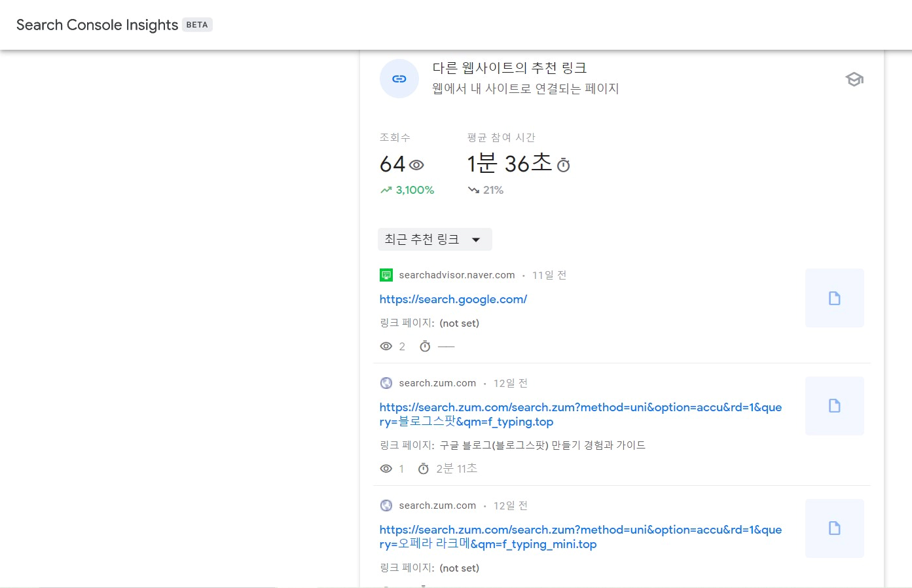This screenshot has height=588, width=912.
Task: Open the 최근 추천 링크 dropdown
Action: [435, 239]
